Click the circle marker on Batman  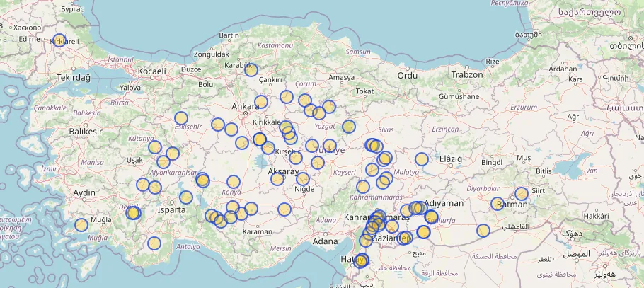[498, 204]
